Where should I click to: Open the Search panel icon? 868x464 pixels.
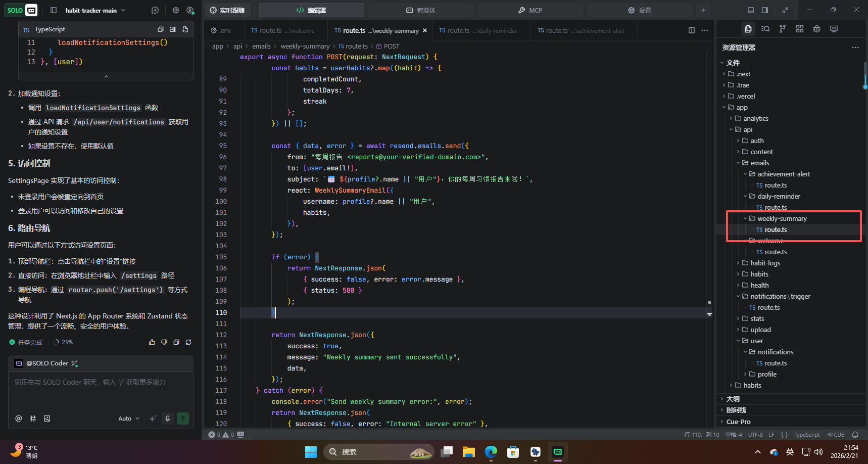coord(765,29)
